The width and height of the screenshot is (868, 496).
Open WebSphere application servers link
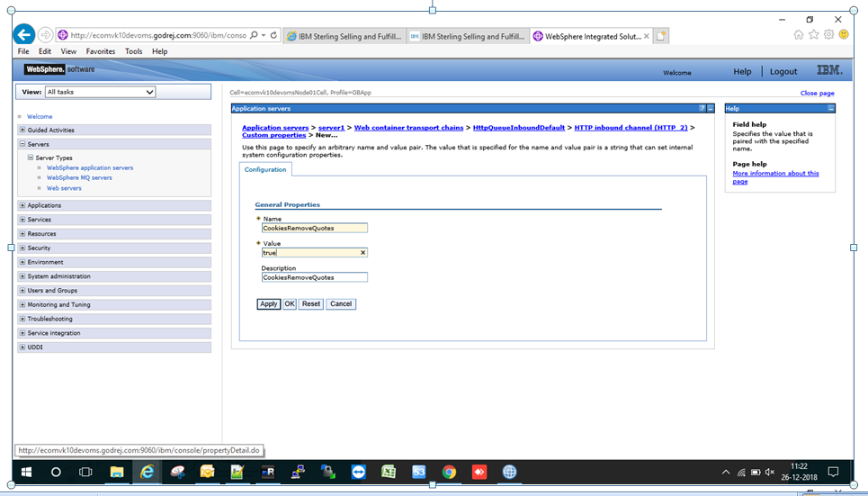[90, 168]
